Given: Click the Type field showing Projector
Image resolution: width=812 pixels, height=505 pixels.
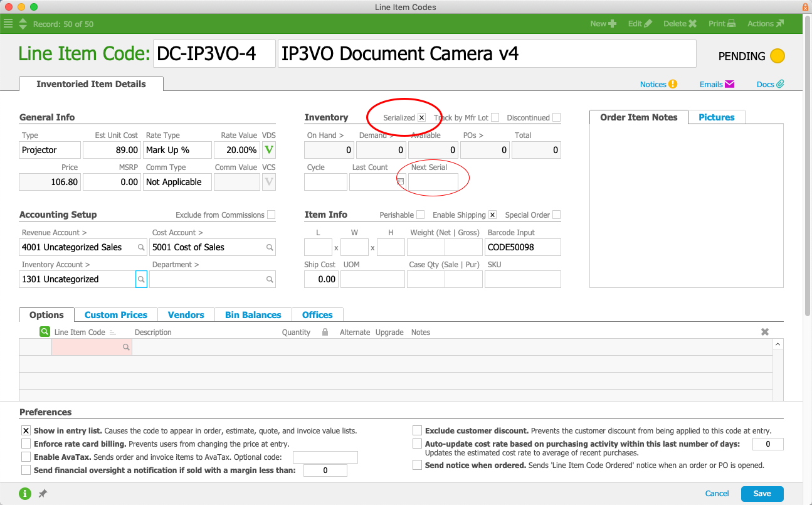Looking at the screenshot, I should click(x=50, y=150).
